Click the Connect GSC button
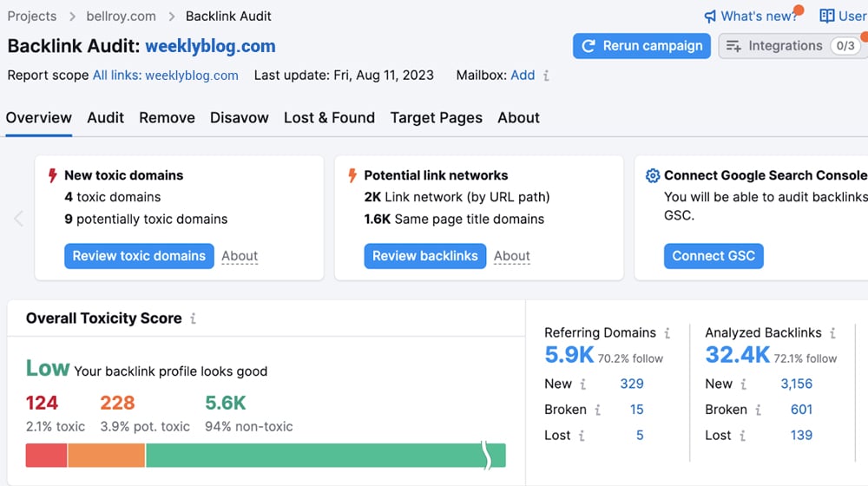868x486 pixels. (x=713, y=256)
